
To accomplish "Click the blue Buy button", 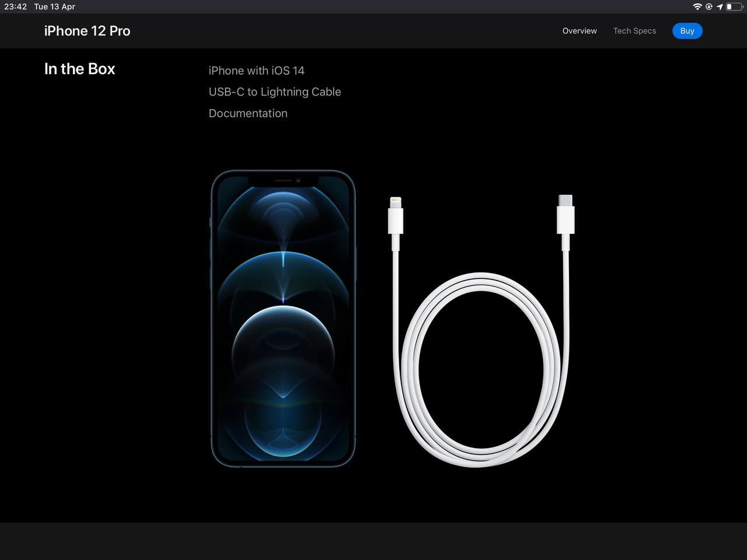I will point(687,31).
